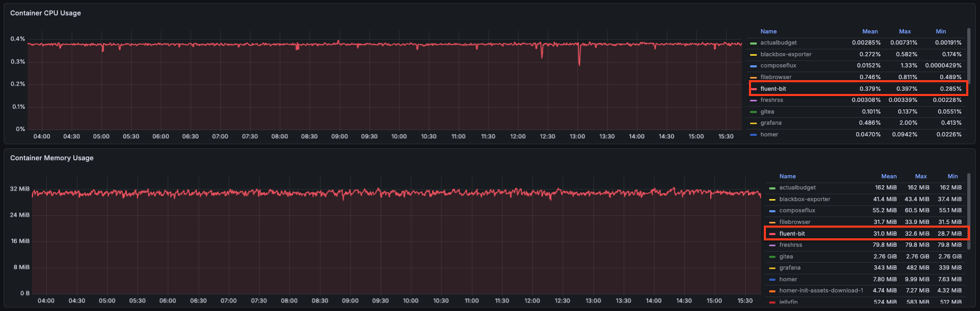Sort Memory Usage legend by Mean column
Image resolution: width=980 pixels, height=311 pixels.
pyautogui.click(x=889, y=176)
